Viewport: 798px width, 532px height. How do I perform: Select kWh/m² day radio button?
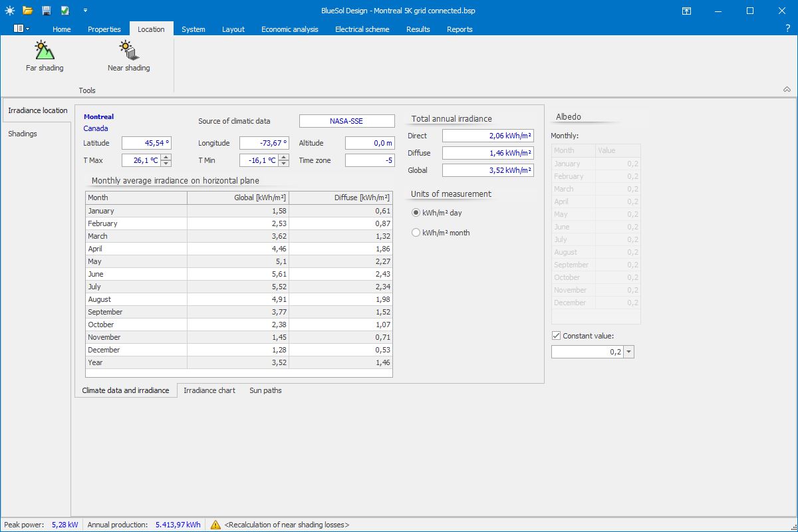point(416,213)
